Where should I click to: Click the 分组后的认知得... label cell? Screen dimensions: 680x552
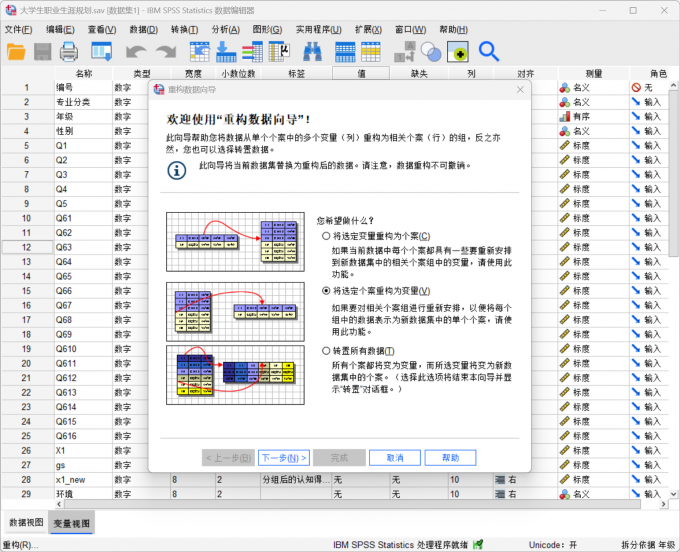[296, 480]
